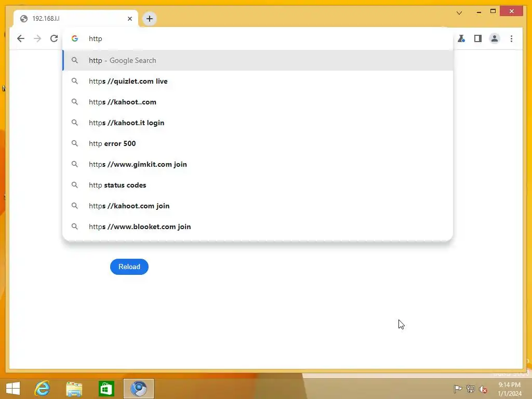Choose the 'https //kahoot..com' suggestion
Screen dimensions: 532x399
[x=258, y=102]
